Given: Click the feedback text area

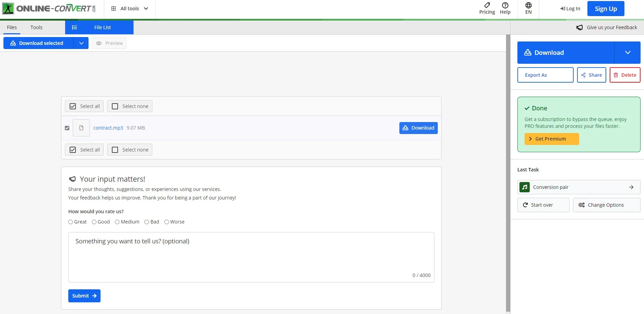Looking at the screenshot, I should click(x=251, y=257).
